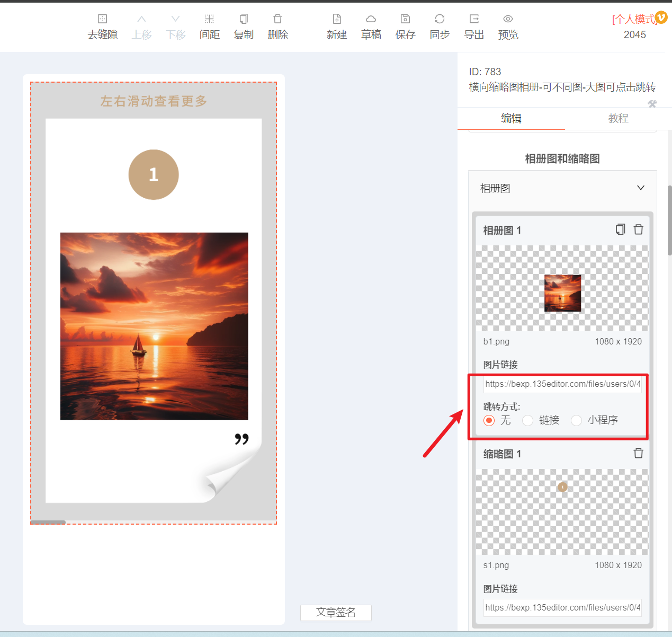672x637 pixels.
Task: Open 预览 preview eye icon
Action: pyautogui.click(x=508, y=19)
